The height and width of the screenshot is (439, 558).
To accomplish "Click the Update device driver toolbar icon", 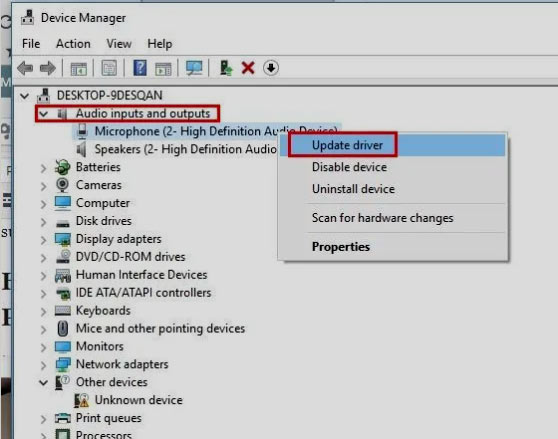I will click(x=226, y=68).
